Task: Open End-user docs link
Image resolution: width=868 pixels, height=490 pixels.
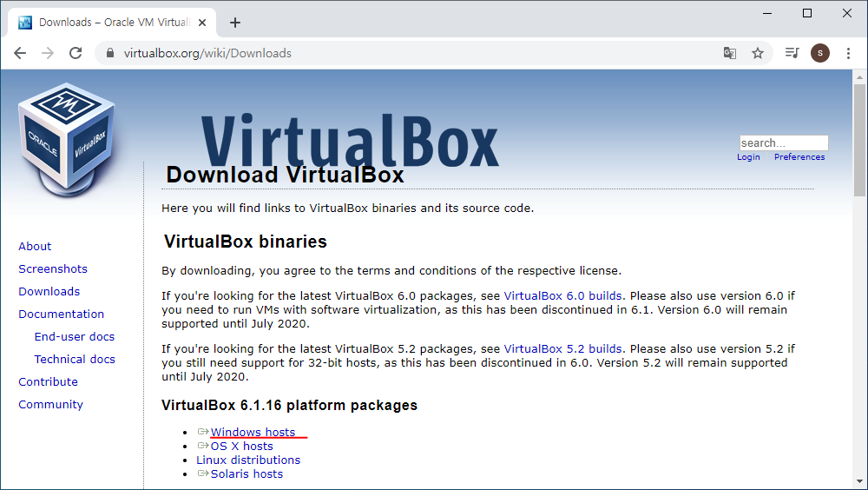Action: pos(75,337)
